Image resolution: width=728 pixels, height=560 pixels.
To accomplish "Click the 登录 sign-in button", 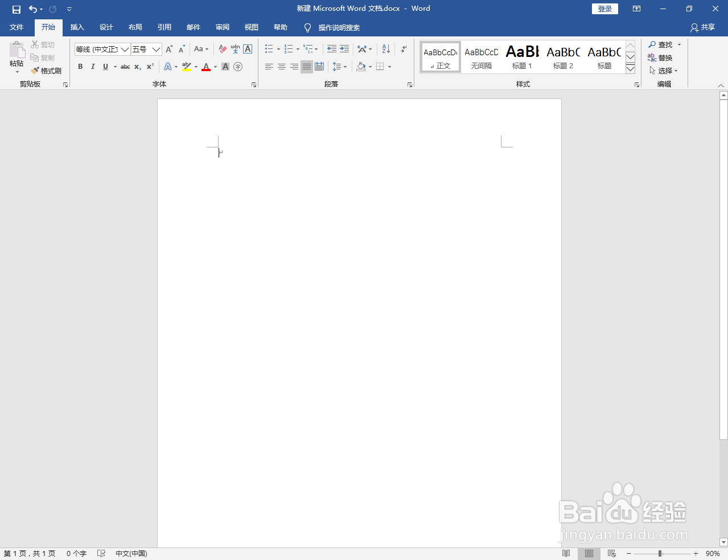I will pos(604,9).
